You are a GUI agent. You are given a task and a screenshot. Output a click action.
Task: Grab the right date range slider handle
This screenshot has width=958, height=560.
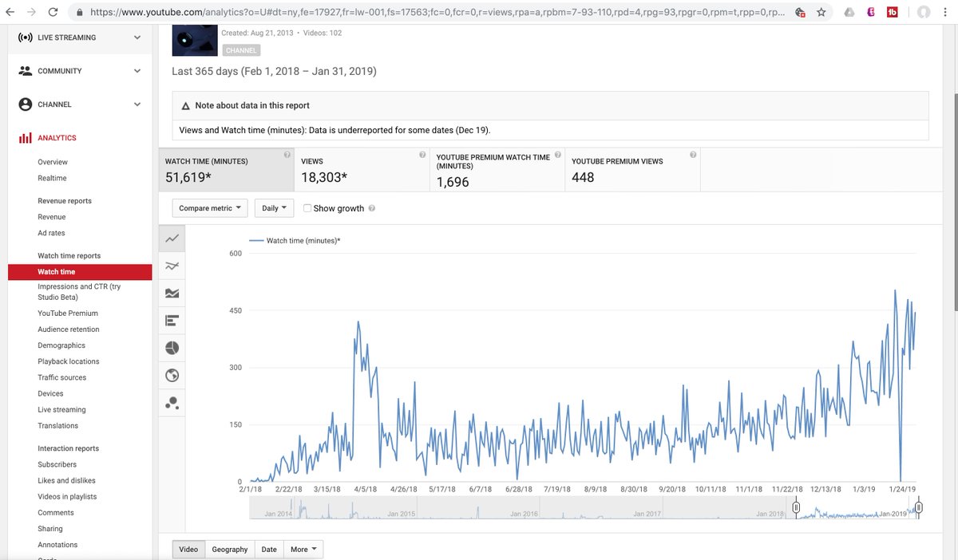pyautogui.click(x=920, y=507)
